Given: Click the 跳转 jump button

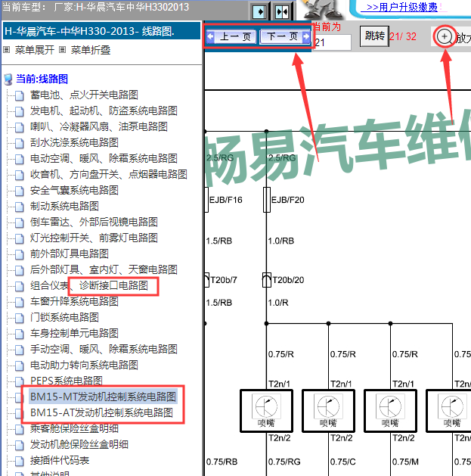Looking at the screenshot, I should tap(374, 36).
